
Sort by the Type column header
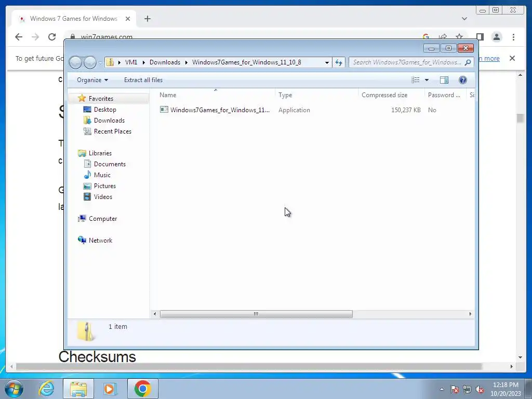tap(316, 95)
